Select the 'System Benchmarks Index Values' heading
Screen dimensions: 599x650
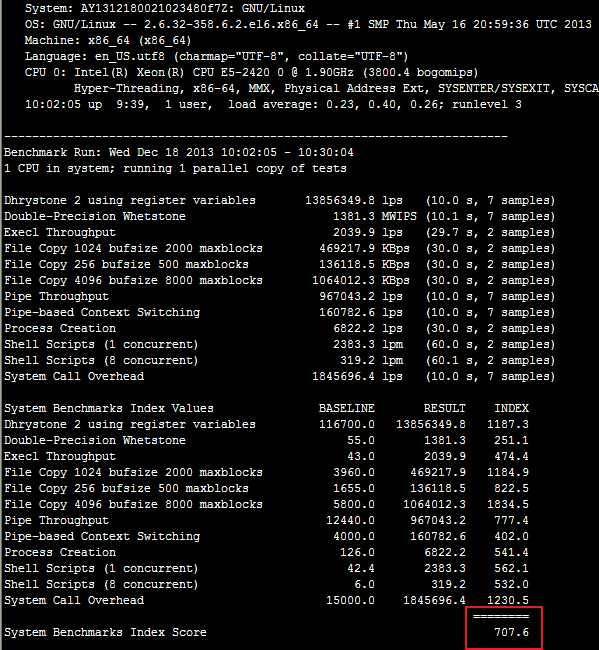click(x=109, y=408)
